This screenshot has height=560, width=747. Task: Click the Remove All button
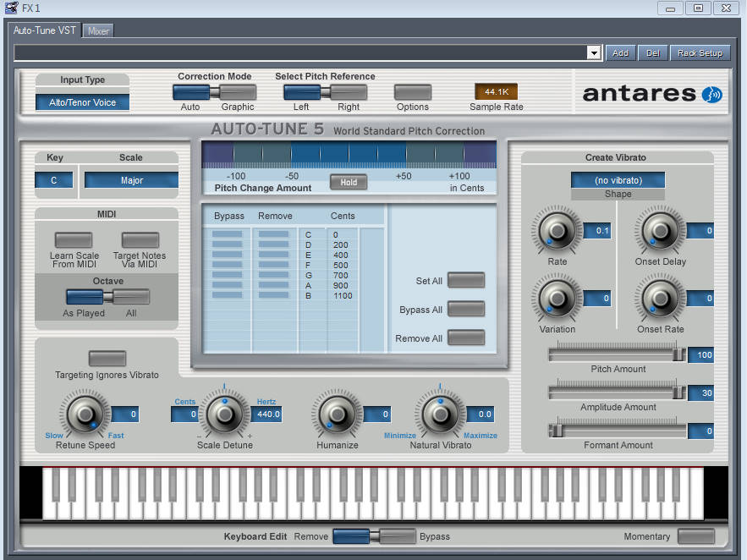(x=466, y=338)
